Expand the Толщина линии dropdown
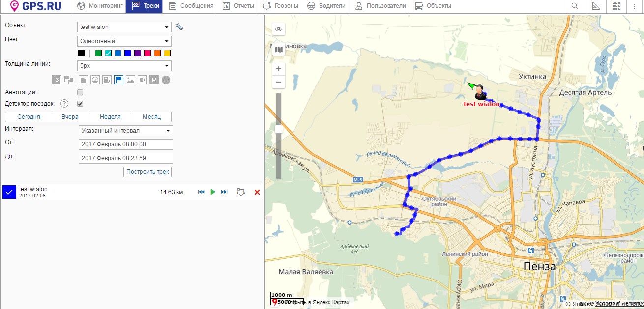This screenshot has width=644, height=309. coord(124,66)
